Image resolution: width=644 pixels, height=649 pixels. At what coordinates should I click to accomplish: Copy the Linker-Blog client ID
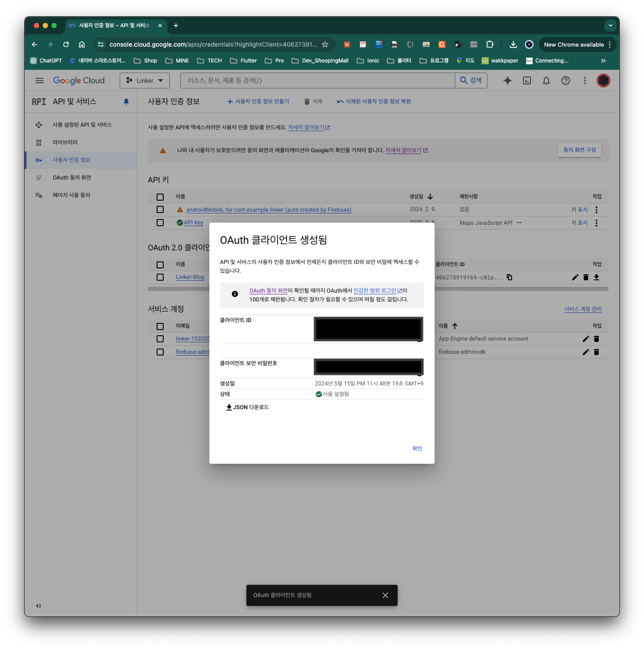[509, 277]
